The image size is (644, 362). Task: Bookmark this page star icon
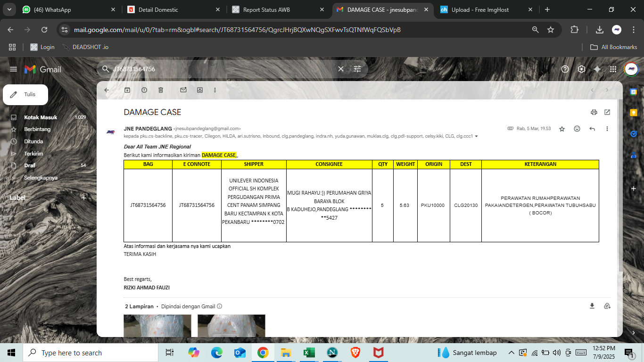[x=550, y=30]
